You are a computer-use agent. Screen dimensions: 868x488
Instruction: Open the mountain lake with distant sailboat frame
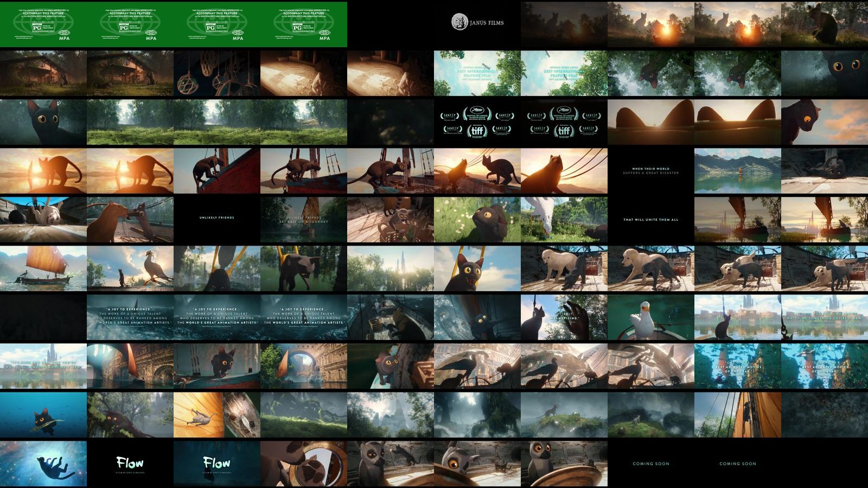coord(738,171)
